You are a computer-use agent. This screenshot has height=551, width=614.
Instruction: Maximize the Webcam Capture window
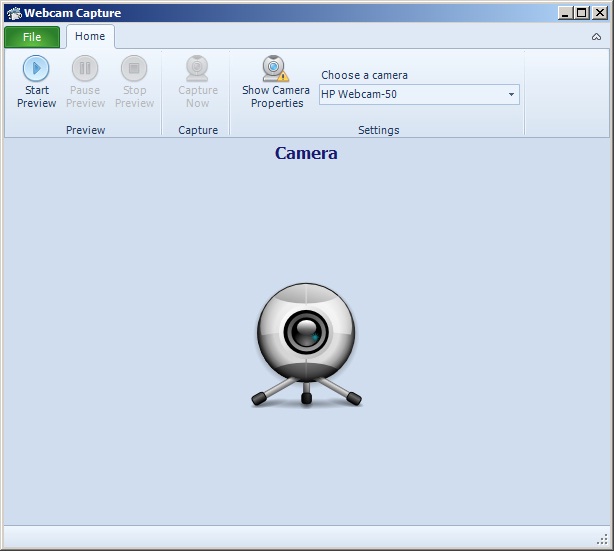582,13
